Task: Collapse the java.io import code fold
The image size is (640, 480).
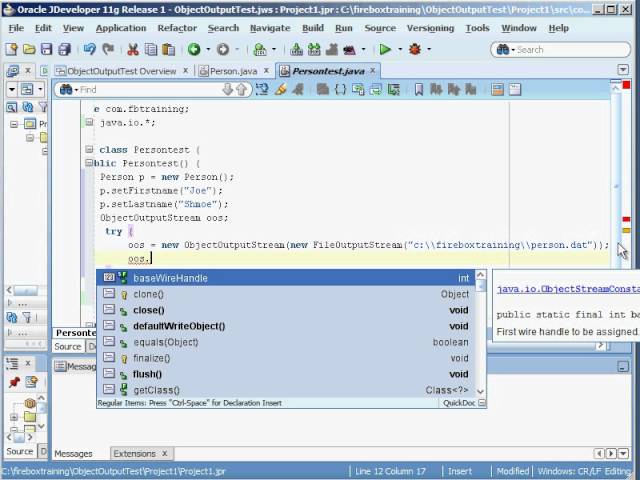Action: [x=89, y=122]
